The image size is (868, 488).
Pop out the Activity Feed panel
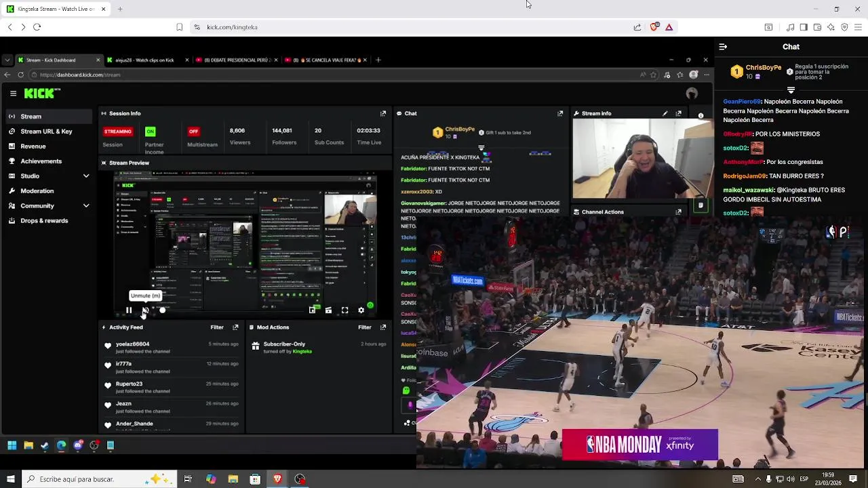point(235,327)
